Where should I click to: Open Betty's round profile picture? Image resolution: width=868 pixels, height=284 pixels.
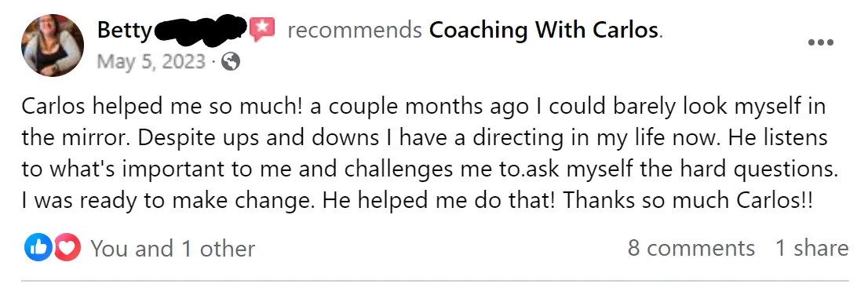pos(53,46)
